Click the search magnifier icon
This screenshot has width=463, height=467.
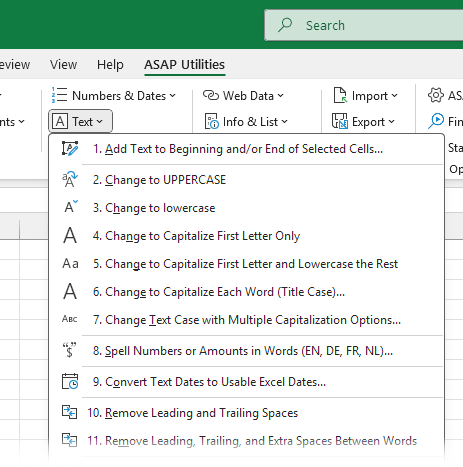(x=285, y=25)
